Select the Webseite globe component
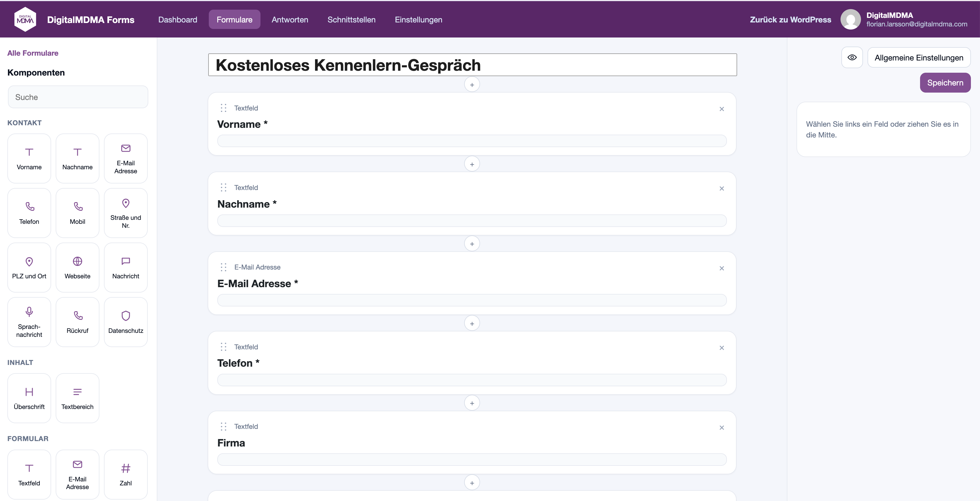Screen dimensions: 980x501 tap(77, 268)
